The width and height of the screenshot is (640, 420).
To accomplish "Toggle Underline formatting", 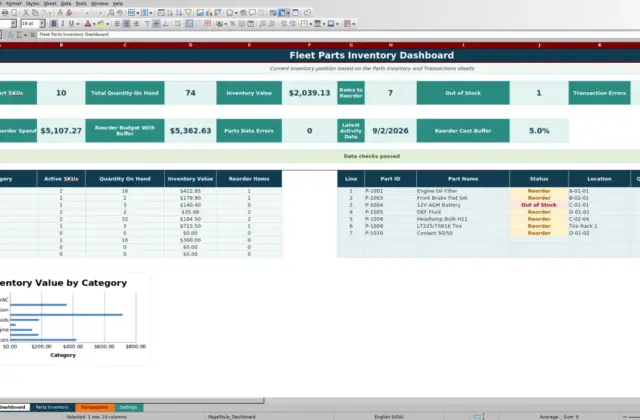I will (71, 24).
